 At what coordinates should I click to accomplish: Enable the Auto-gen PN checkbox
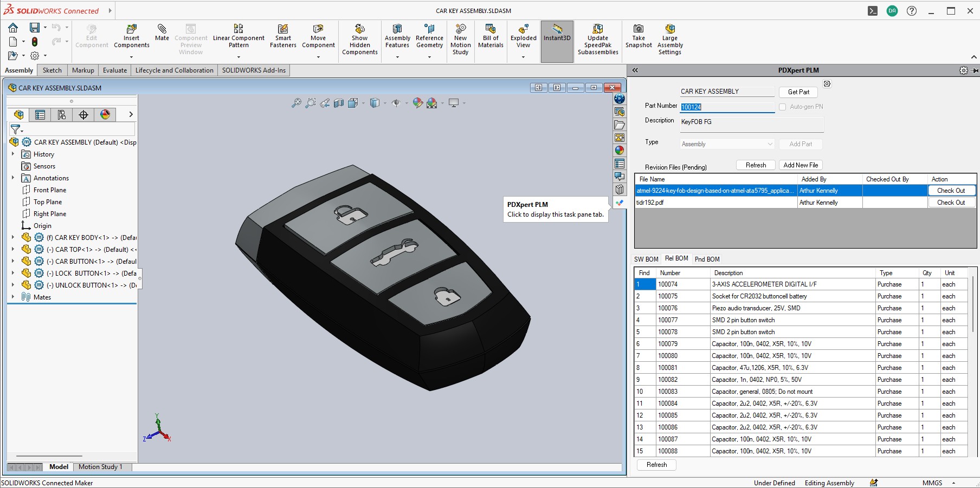783,107
